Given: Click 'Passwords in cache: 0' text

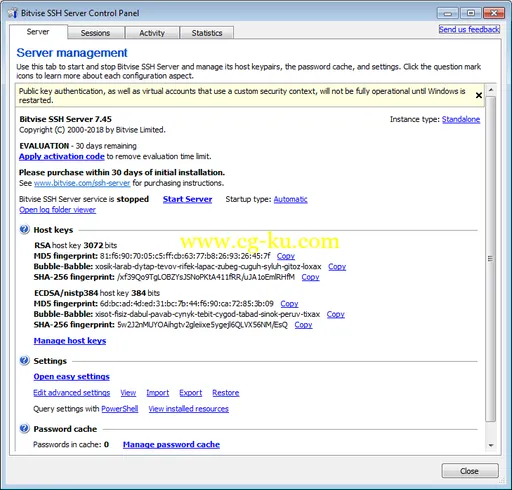Looking at the screenshot, I should click(71, 445).
